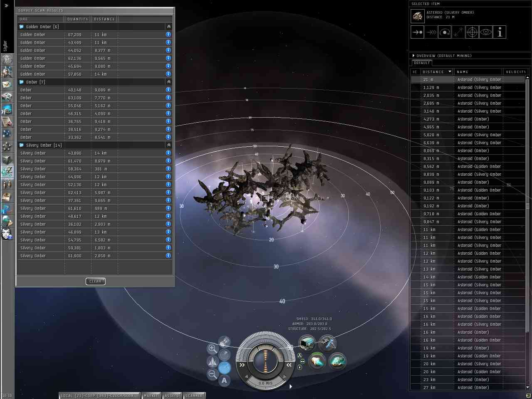Toggle the highlighted blue HUD button
The image size is (532, 399).
(x=224, y=367)
